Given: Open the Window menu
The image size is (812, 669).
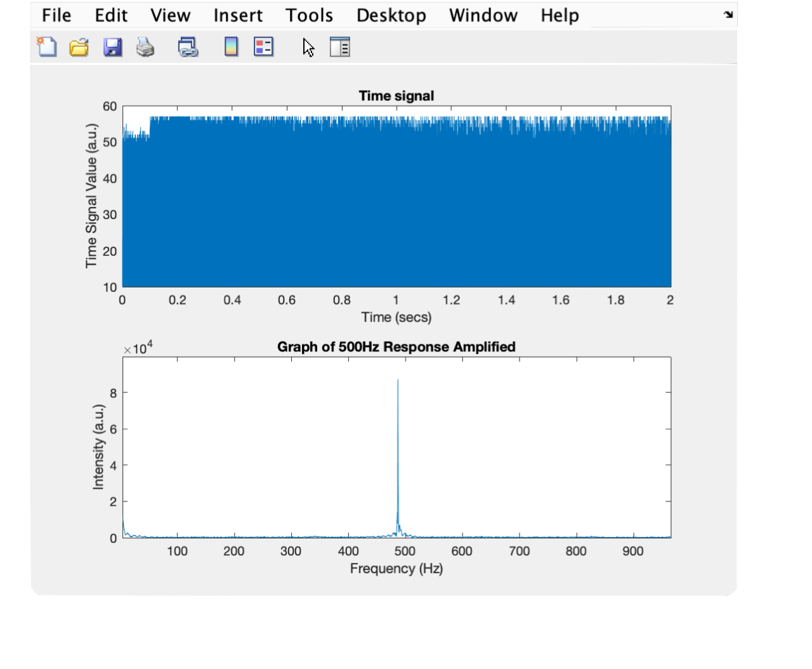Looking at the screenshot, I should (x=483, y=15).
